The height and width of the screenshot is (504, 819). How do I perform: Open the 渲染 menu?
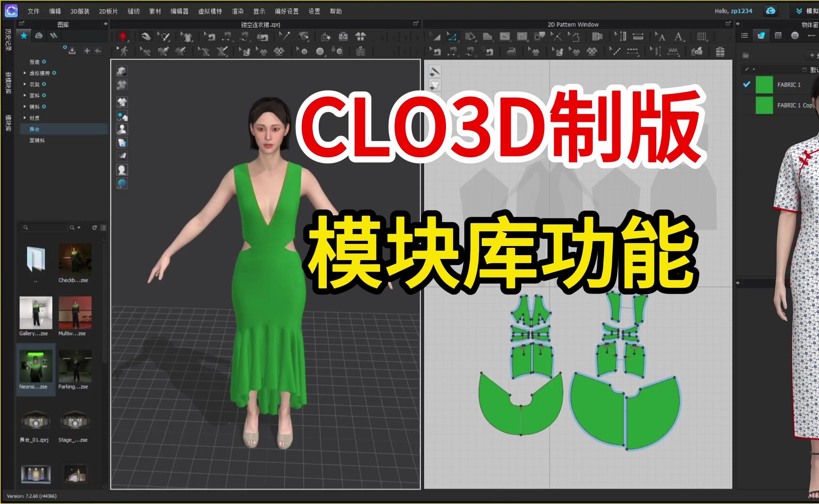click(238, 11)
